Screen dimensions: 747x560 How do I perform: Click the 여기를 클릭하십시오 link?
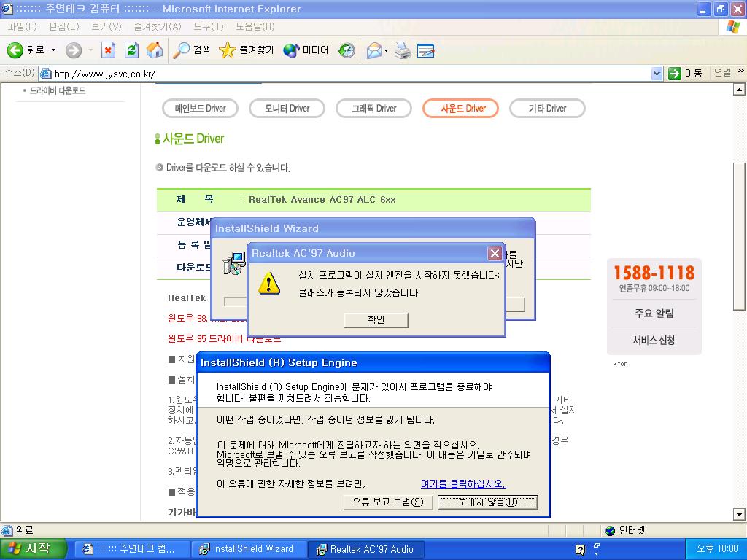tap(462, 484)
